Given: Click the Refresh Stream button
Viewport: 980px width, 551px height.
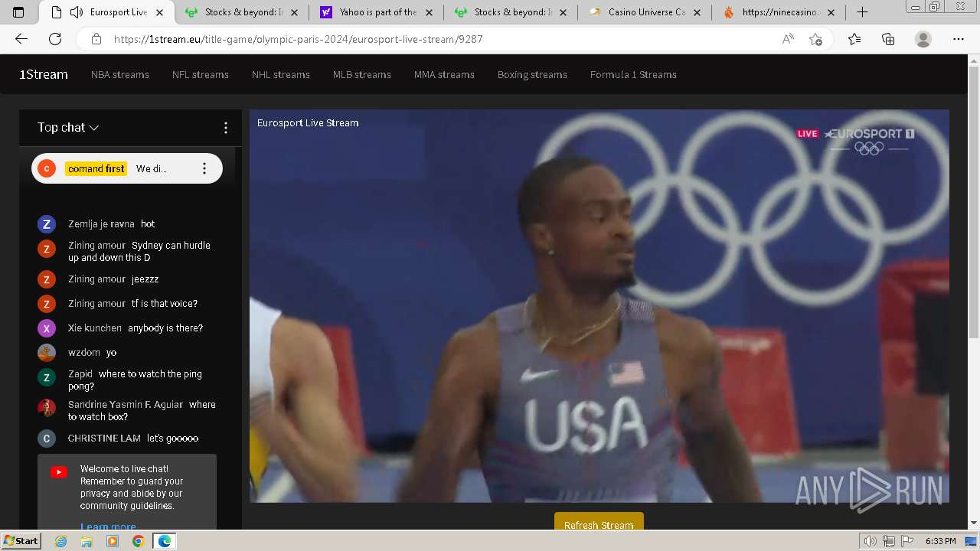Looking at the screenshot, I should coord(599,522).
